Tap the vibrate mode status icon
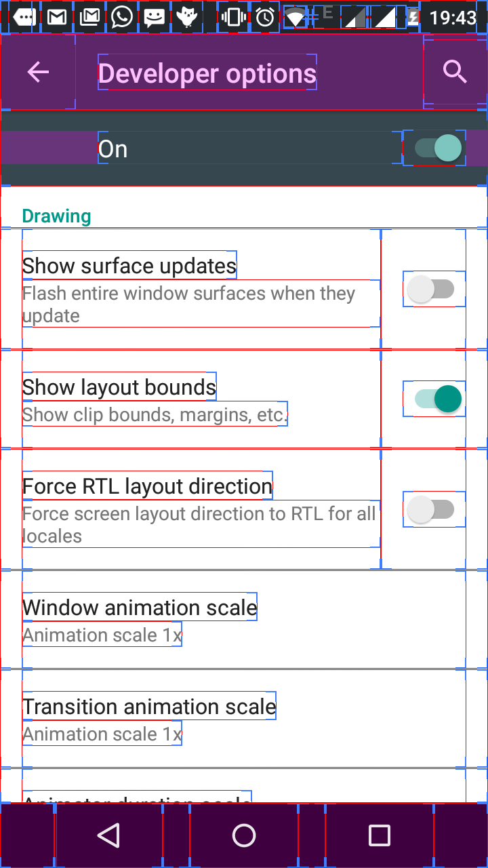This screenshot has width=488, height=868. pos(233,17)
